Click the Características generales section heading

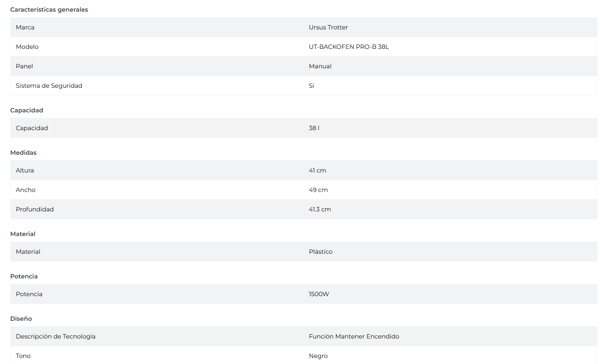pyautogui.click(x=49, y=10)
